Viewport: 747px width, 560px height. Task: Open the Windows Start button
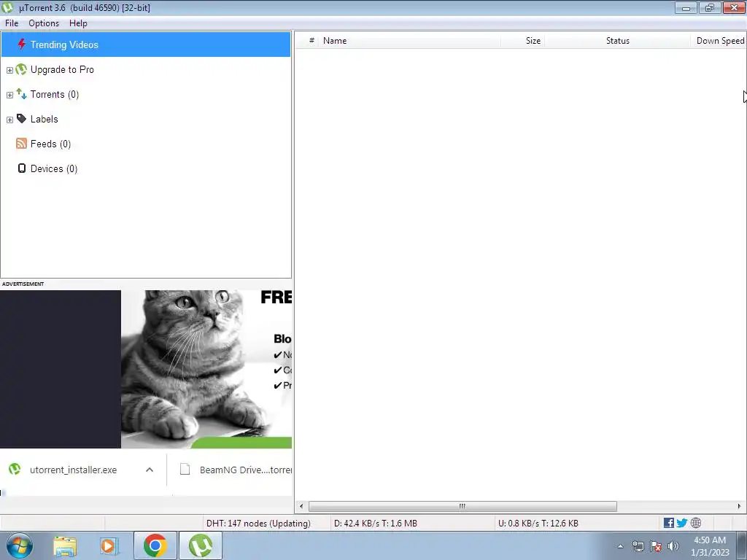20,545
